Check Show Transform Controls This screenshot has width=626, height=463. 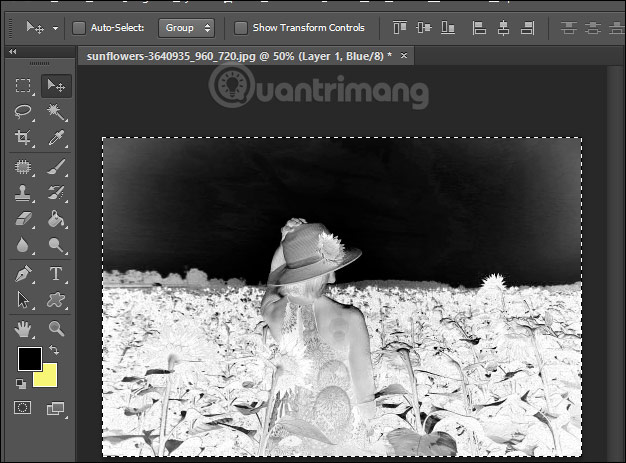click(x=240, y=28)
